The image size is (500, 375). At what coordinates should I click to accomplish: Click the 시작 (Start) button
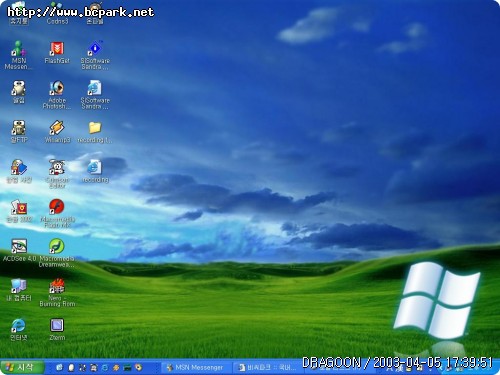[x=22, y=367]
